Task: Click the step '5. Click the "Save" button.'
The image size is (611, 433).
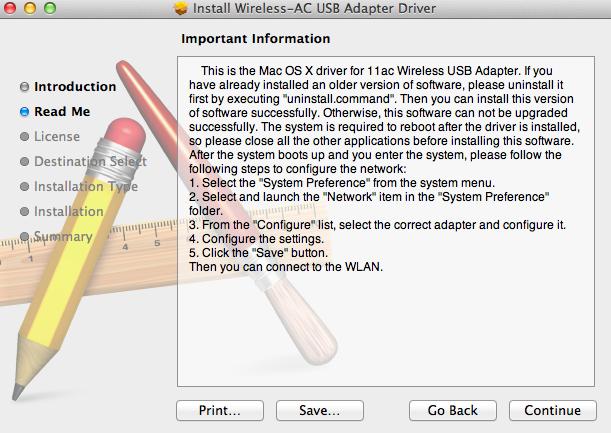Action: click(x=258, y=253)
